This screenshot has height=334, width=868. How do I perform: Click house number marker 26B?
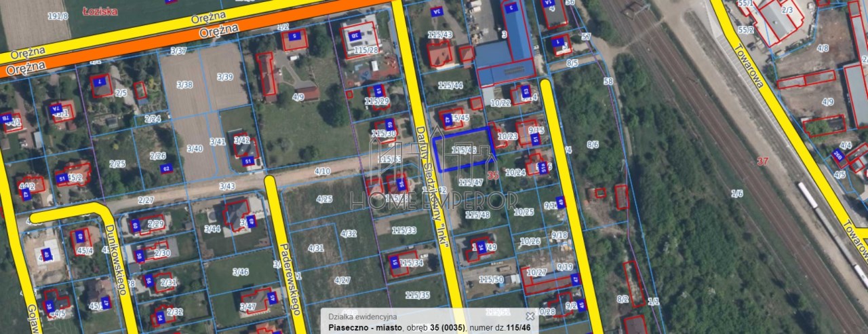coord(837,155)
